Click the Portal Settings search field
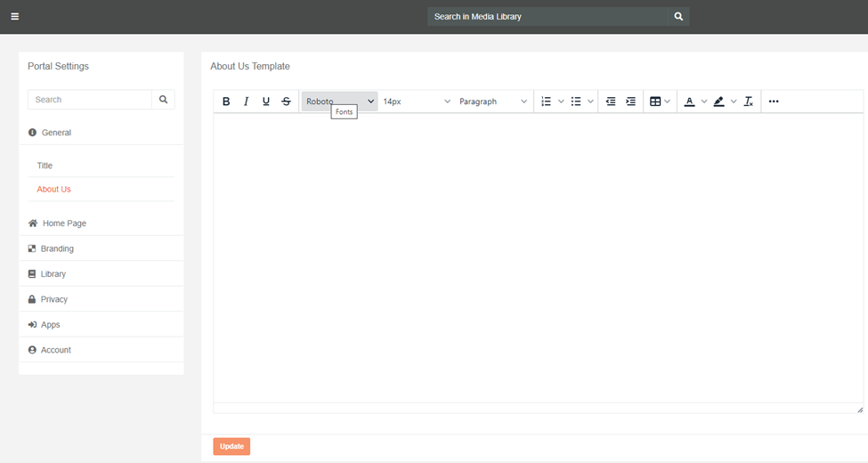The image size is (868, 463). (90, 100)
